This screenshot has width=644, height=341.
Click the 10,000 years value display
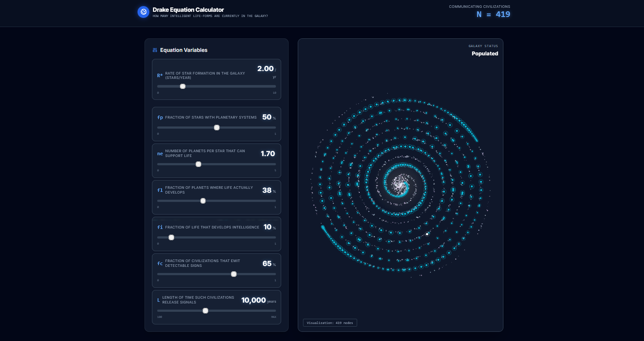[x=253, y=300]
